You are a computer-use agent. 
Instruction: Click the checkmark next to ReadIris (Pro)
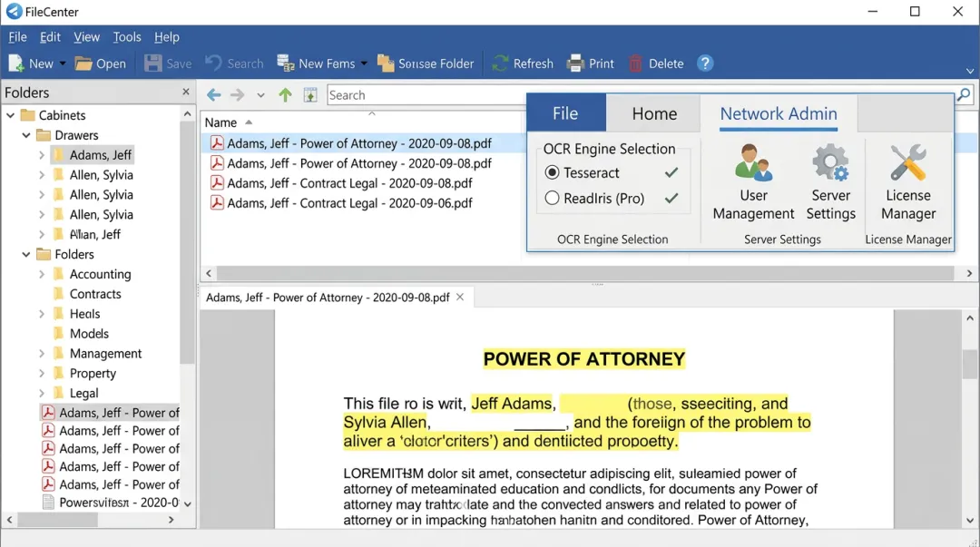671,198
